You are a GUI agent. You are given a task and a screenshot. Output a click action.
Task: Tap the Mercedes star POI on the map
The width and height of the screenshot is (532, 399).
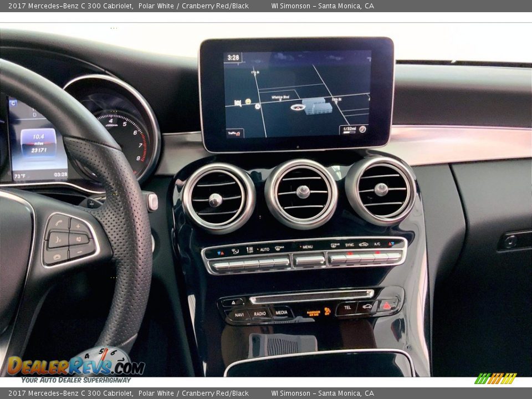258,106
